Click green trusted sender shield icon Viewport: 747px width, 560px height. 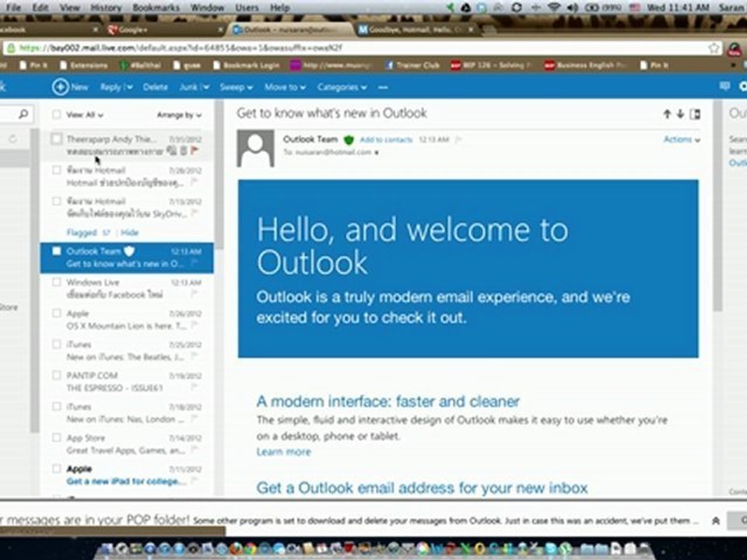tap(349, 139)
